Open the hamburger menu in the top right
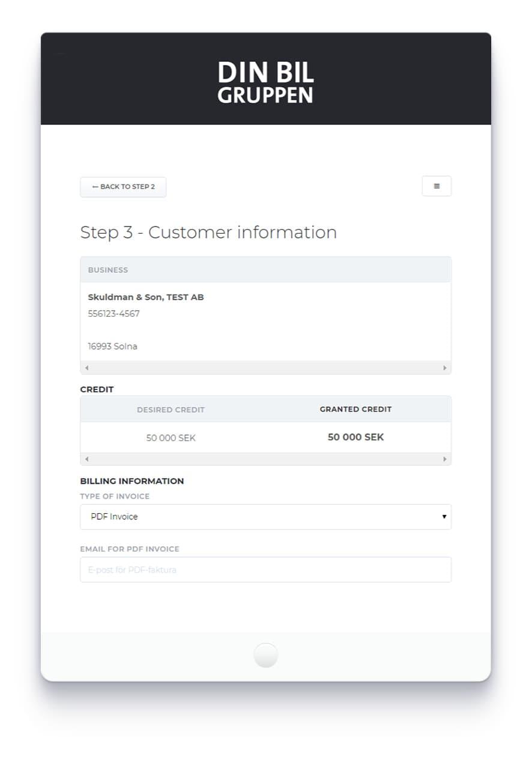Screen dimensions: 532x774 (x=437, y=186)
